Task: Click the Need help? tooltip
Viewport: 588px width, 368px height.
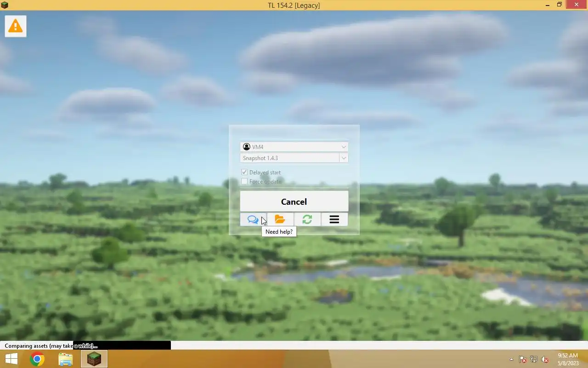Action: tap(279, 232)
